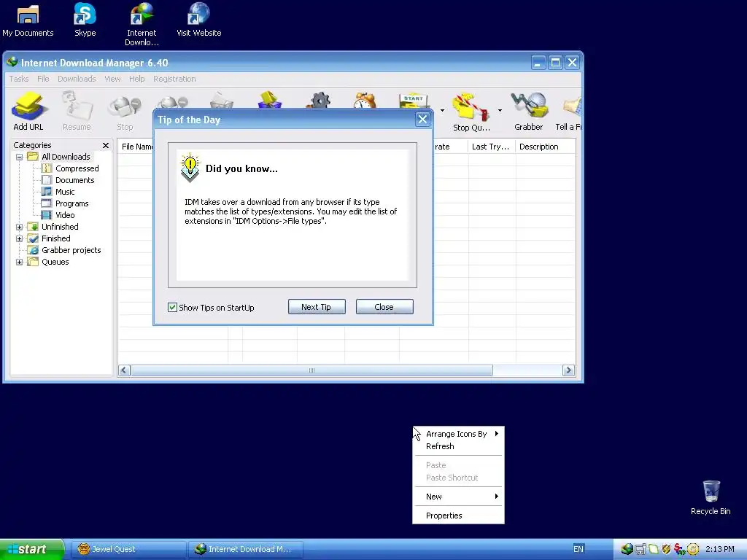747x560 pixels.
Task: Open the Start Queue dropdown arrow
Action: 442,111
